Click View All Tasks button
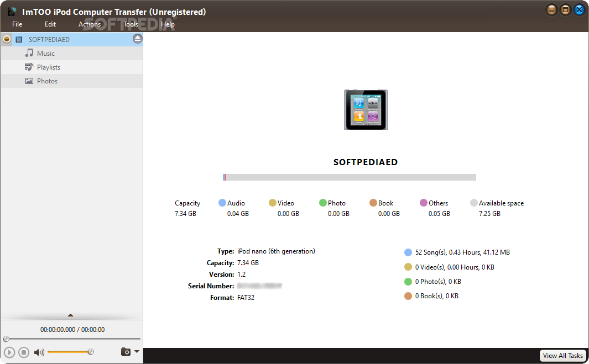The height and width of the screenshot is (364, 589). 562,355
